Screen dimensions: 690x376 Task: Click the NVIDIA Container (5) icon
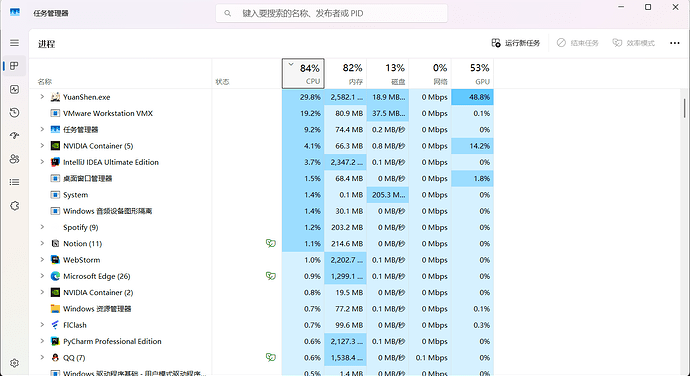pos(55,146)
